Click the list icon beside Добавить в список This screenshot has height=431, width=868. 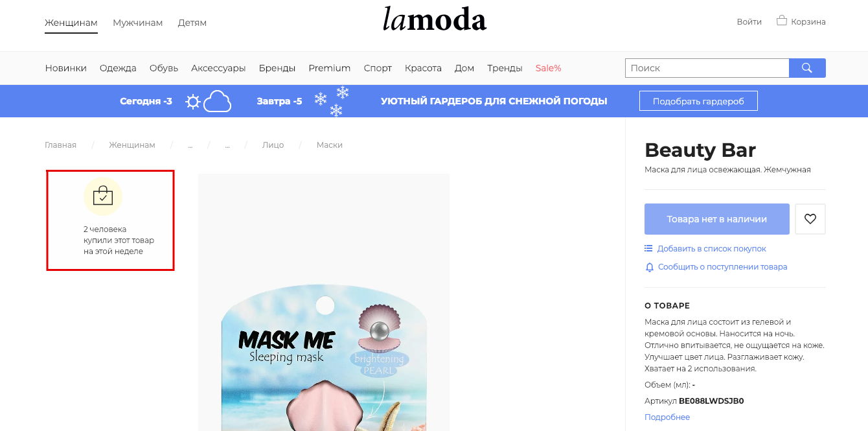648,248
